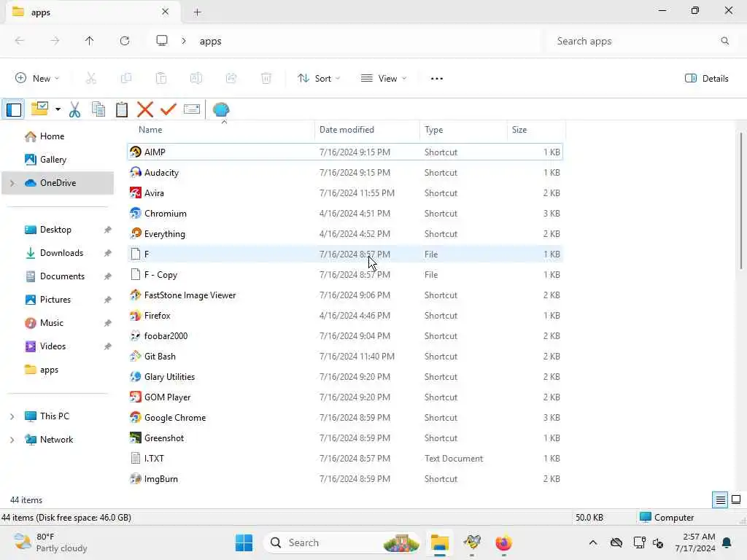Switch to large thumbnails view button
Screen dimensions: 747x560
[x=736, y=499]
